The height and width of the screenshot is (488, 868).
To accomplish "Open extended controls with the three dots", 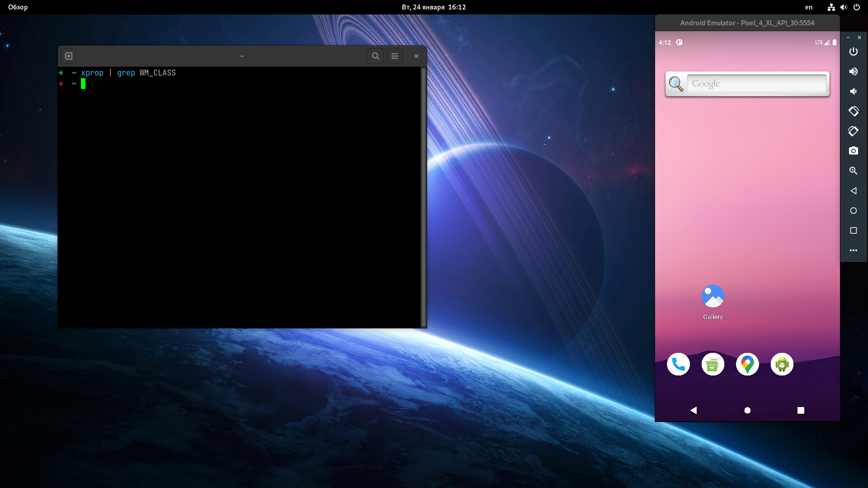I will pos(853,250).
